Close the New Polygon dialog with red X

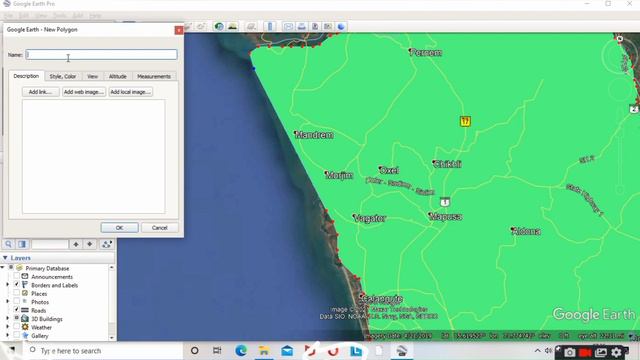pos(179,30)
